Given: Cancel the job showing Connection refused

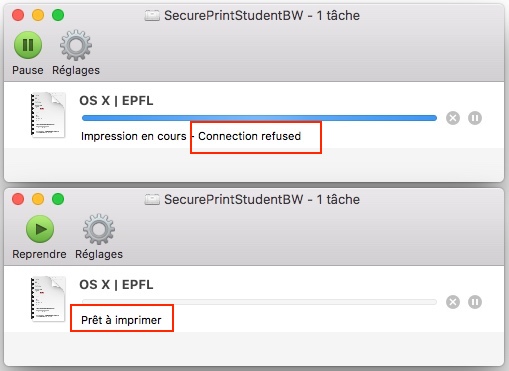Looking at the screenshot, I should point(453,118).
